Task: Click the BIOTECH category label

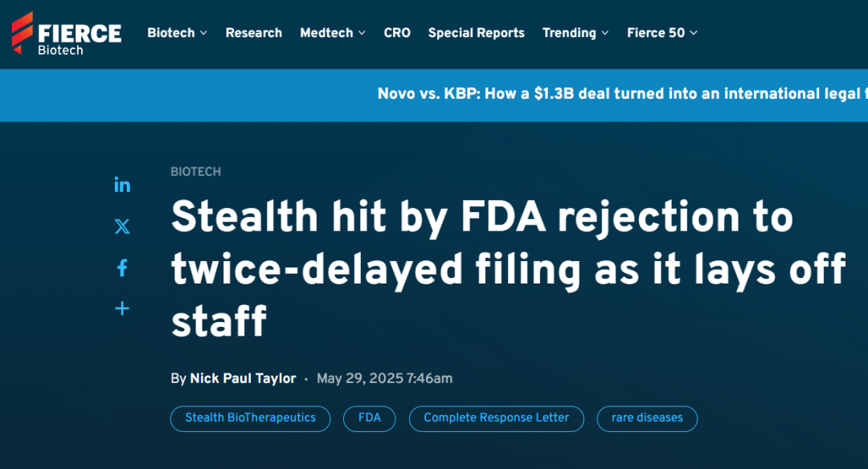Action: click(x=195, y=172)
